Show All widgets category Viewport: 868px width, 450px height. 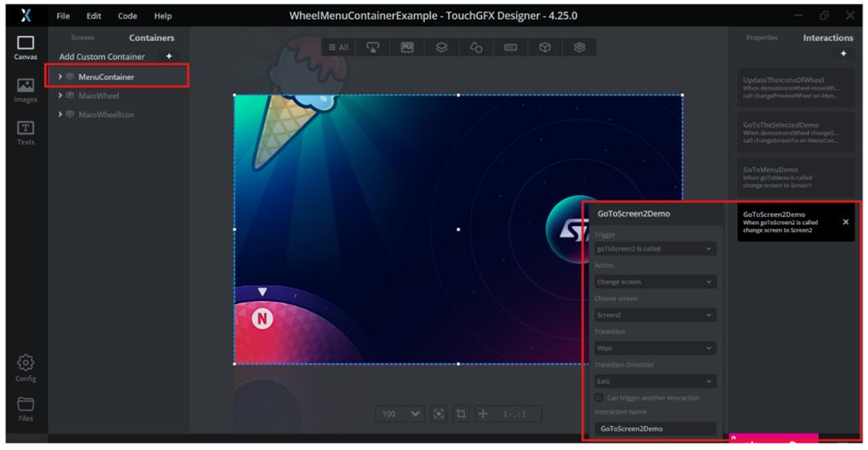[338, 47]
